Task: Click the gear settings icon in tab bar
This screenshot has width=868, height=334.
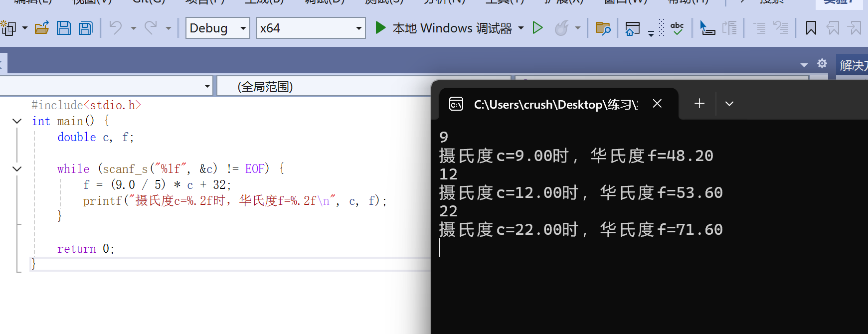Action: click(x=822, y=64)
